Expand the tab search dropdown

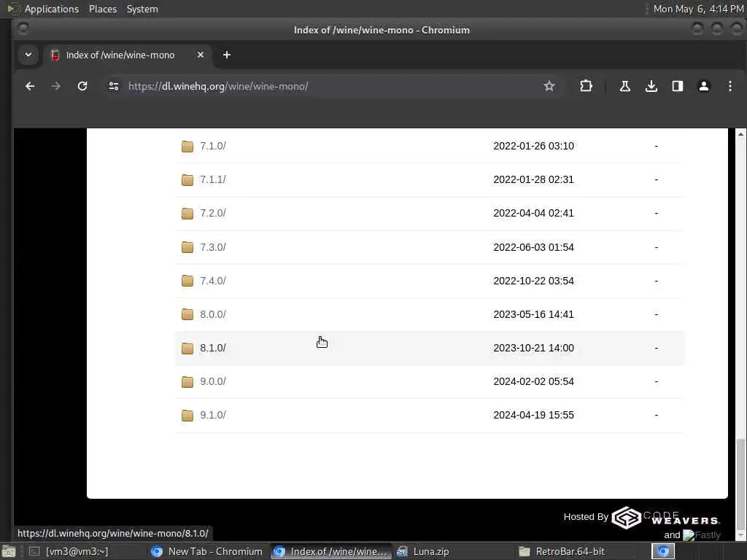(28, 55)
